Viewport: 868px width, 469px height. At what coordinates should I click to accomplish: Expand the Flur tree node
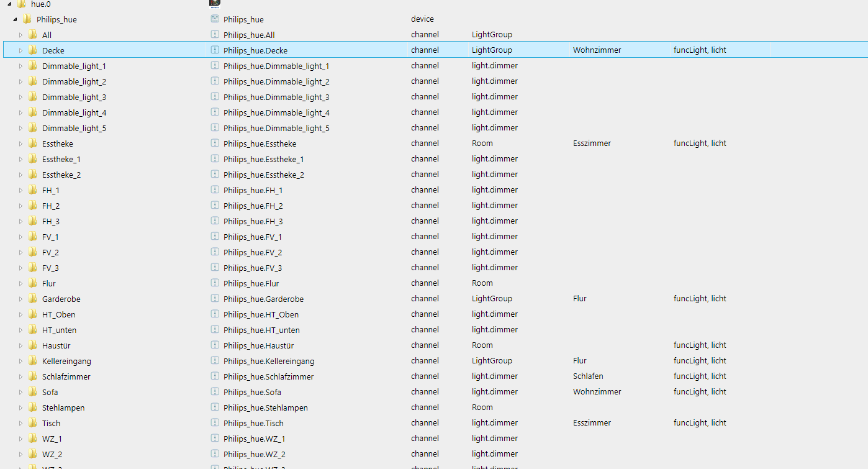tap(20, 283)
